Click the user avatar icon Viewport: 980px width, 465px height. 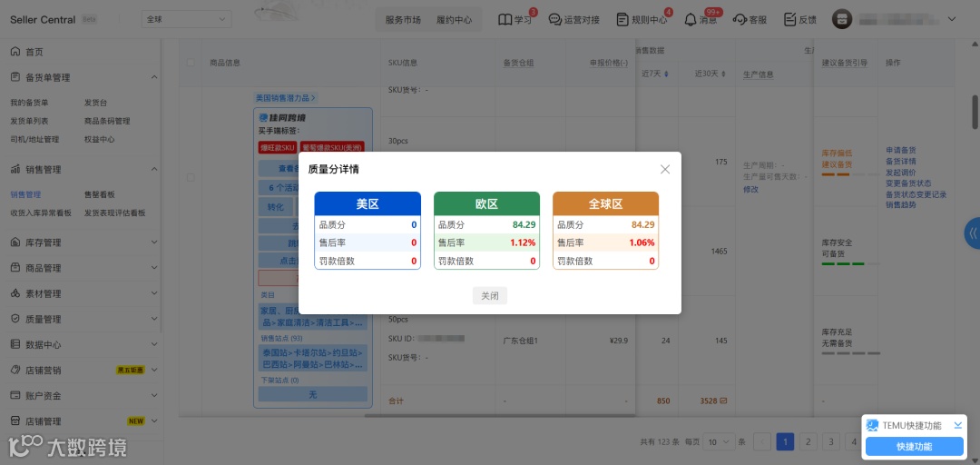pyautogui.click(x=842, y=19)
